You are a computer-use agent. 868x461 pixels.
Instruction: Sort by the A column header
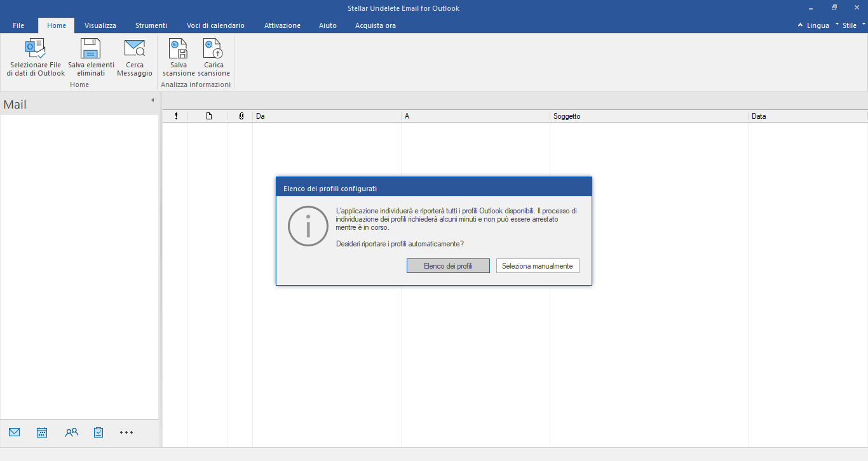(x=475, y=116)
